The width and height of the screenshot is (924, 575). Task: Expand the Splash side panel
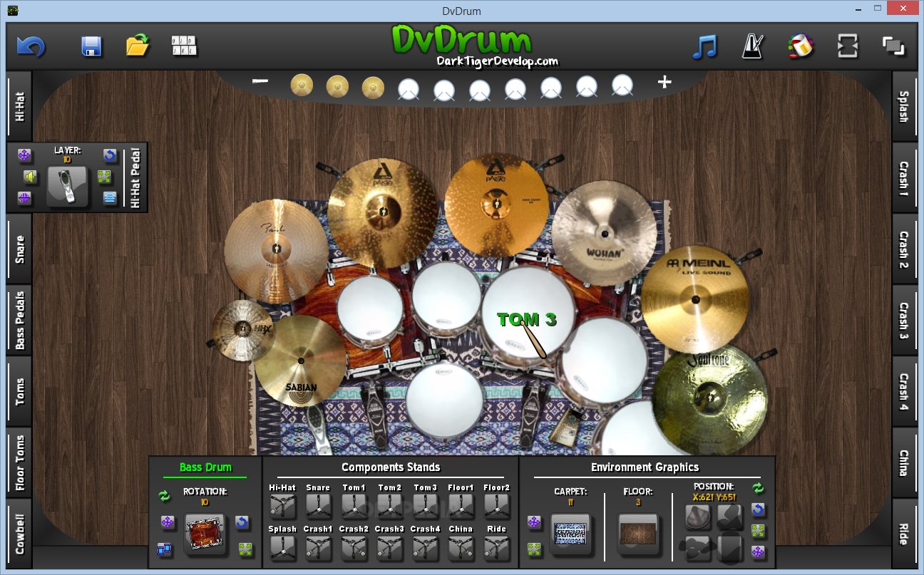(904, 107)
